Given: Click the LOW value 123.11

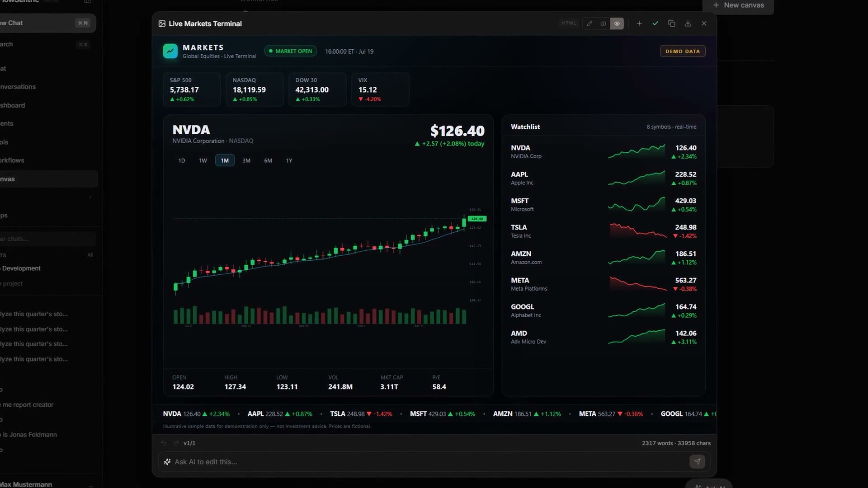Looking at the screenshot, I should pos(287,387).
